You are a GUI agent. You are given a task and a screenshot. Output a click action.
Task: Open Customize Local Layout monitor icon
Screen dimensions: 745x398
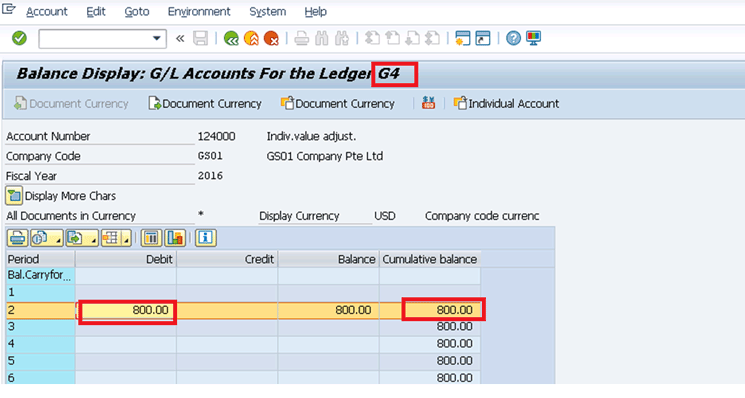click(x=533, y=38)
